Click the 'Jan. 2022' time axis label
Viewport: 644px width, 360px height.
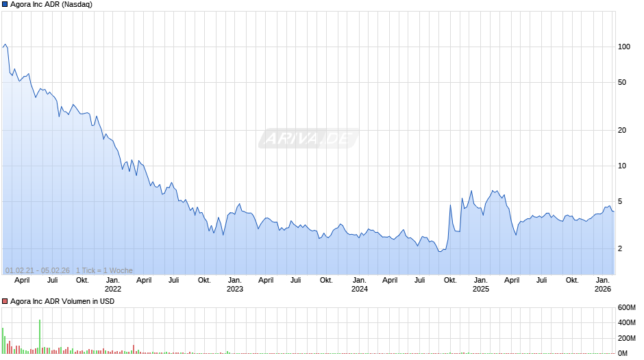[113, 285]
